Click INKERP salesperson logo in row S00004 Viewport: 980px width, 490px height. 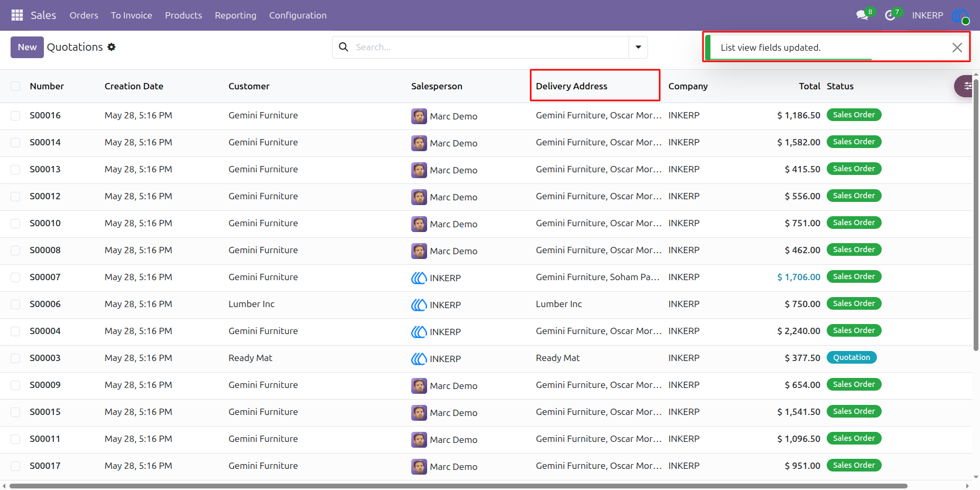[x=419, y=332]
